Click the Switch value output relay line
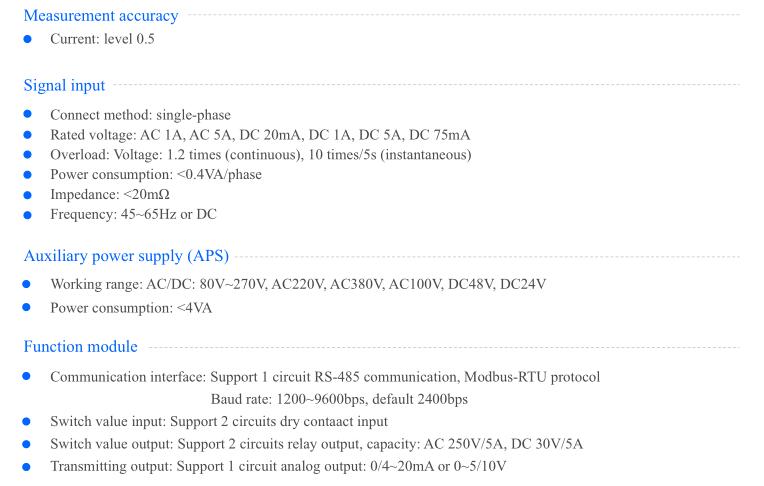764x486 pixels. pyautogui.click(x=316, y=444)
